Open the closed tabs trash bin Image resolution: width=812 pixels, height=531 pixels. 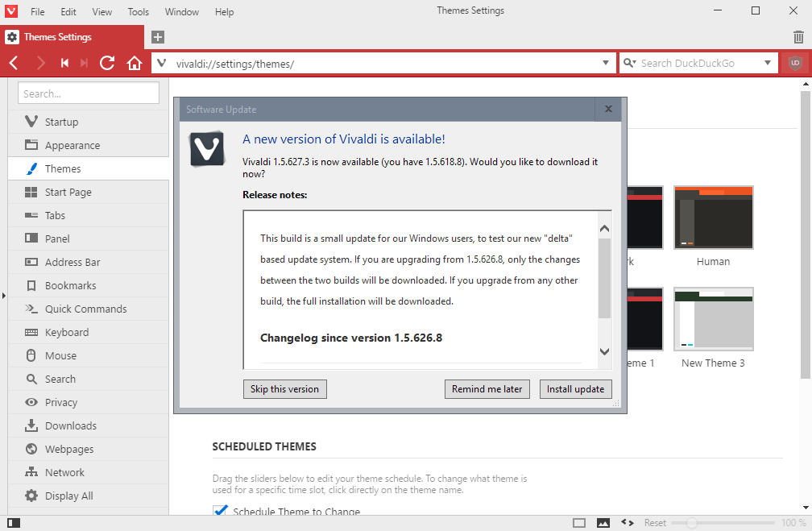click(798, 37)
